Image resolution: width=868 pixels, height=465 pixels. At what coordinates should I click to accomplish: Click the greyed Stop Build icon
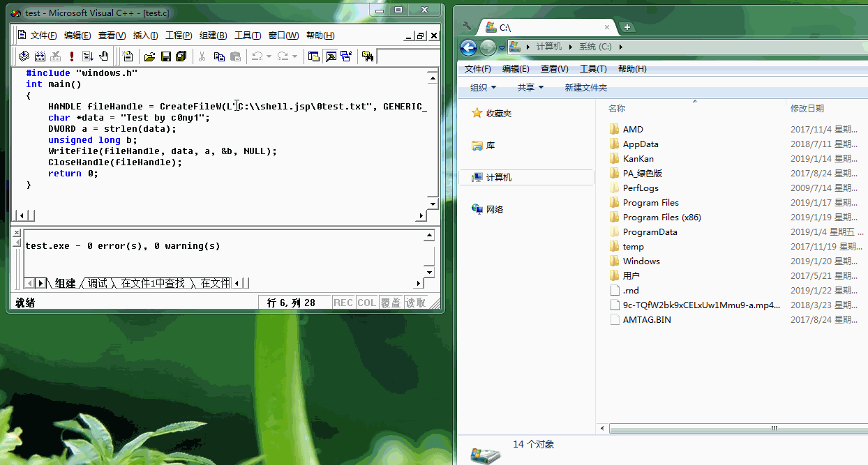click(x=56, y=56)
